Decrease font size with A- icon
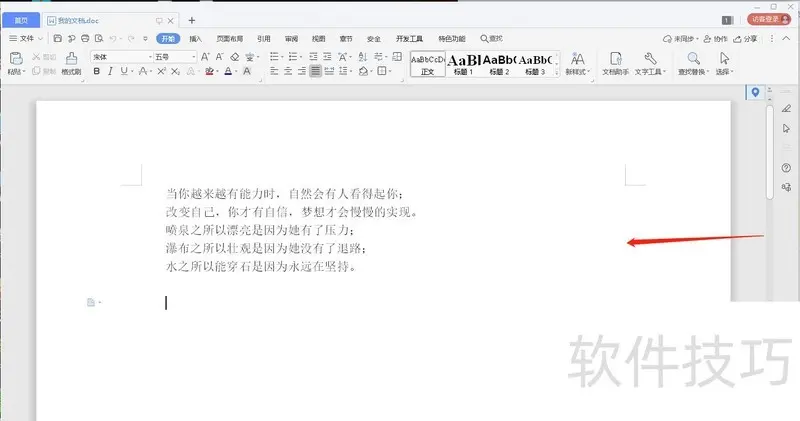The width and height of the screenshot is (800, 421). (219, 57)
